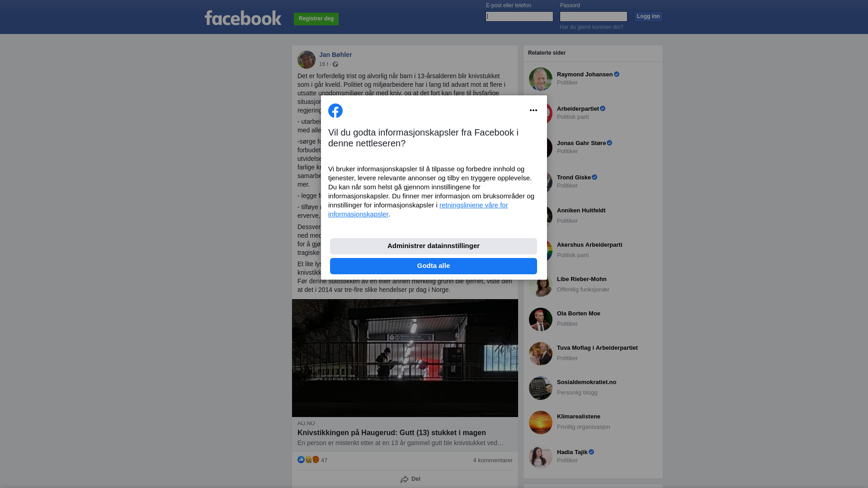Open Jan Bøhler's profile picture
Image resolution: width=868 pixels, height=488 pixels.
[x=307, y=60]
